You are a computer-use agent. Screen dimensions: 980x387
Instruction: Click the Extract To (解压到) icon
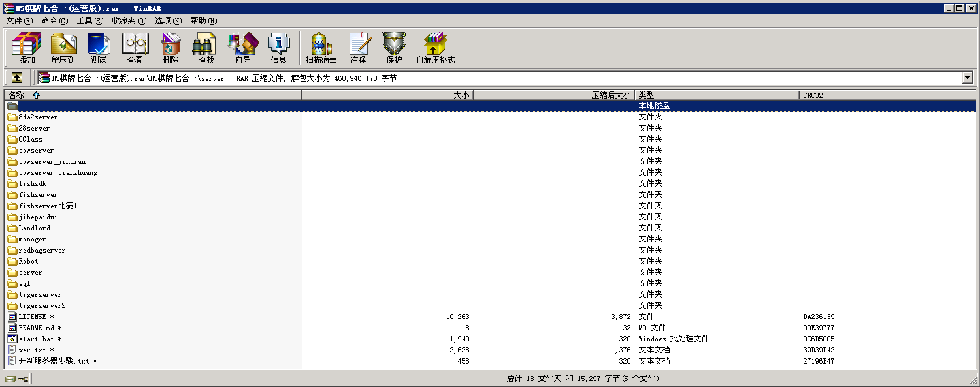63,48
